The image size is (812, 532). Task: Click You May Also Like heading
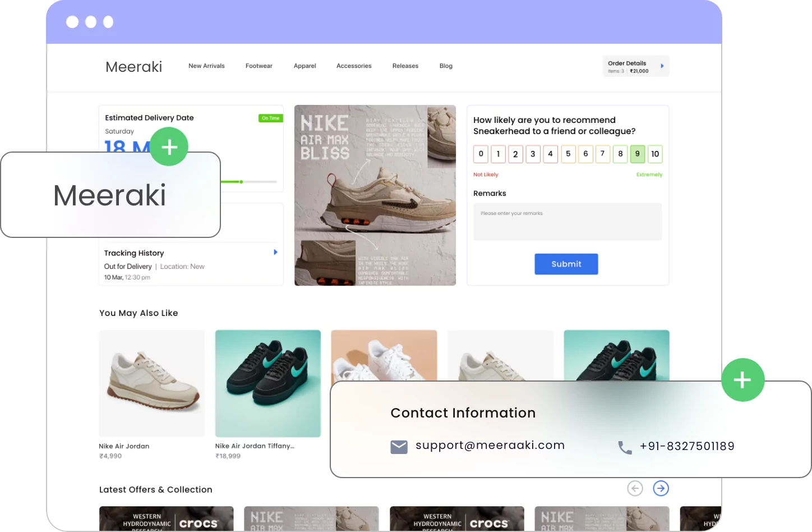pos(139,313)
